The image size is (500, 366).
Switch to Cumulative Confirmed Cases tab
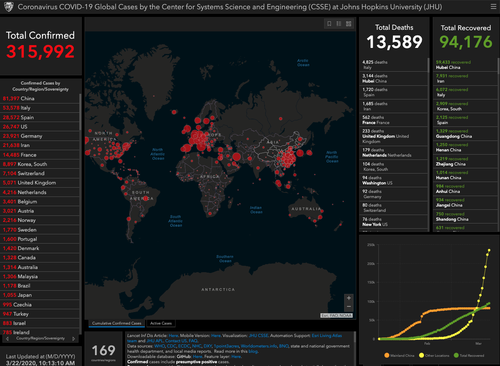(x=117, y=323)
